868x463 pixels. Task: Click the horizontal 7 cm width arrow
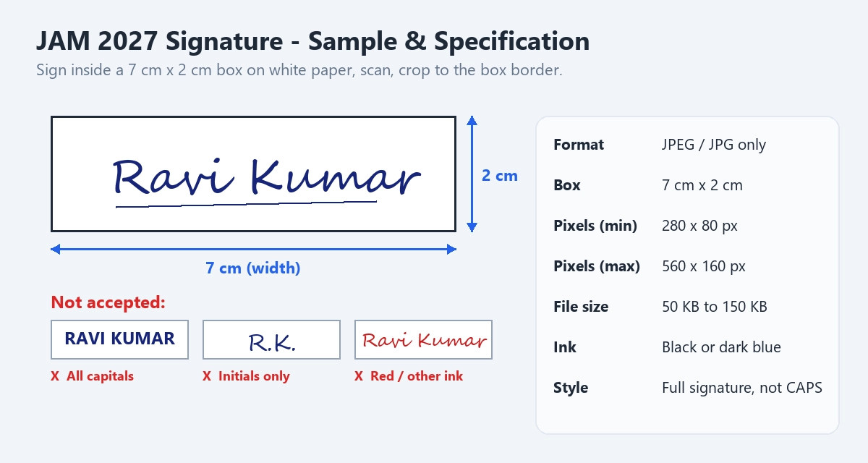click(253, 249)
